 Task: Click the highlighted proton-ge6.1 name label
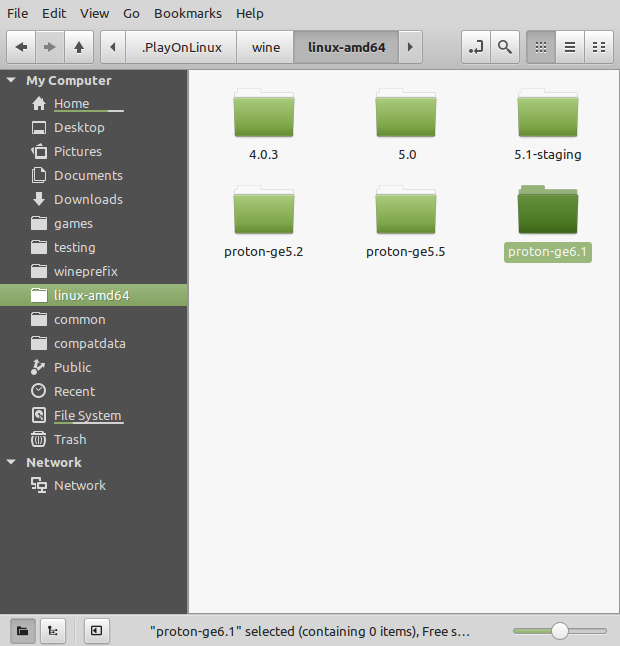(x=547, y=252)
